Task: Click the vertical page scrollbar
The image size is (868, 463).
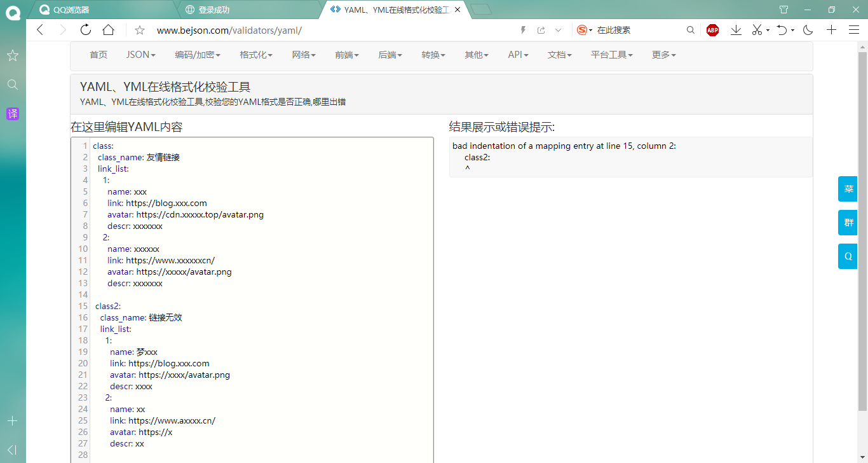Action: pyautogui.click(x=863, y=191)
